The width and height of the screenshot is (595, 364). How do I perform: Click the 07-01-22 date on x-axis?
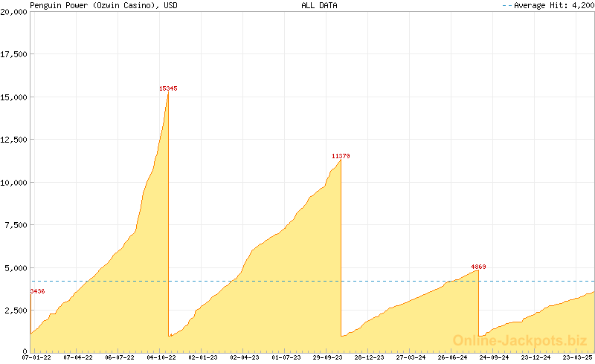pyautogui.click(x=37, y=358)
